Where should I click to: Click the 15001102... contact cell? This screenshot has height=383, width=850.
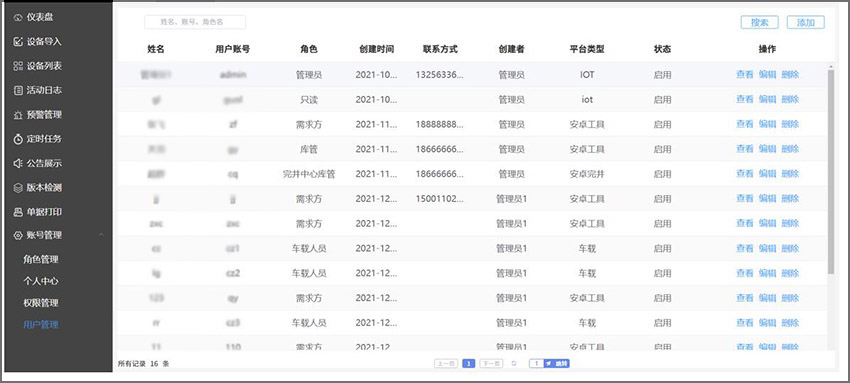click(x=440, y=199)
